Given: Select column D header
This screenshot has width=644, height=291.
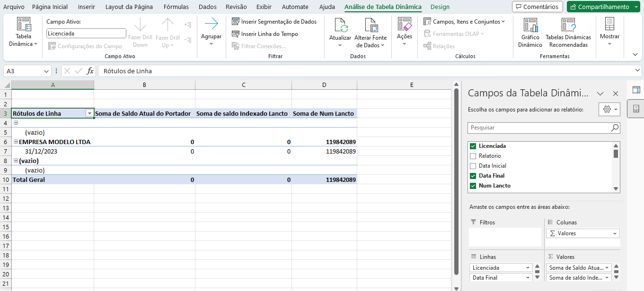Looking at the screenshot, I should (324, 85).
